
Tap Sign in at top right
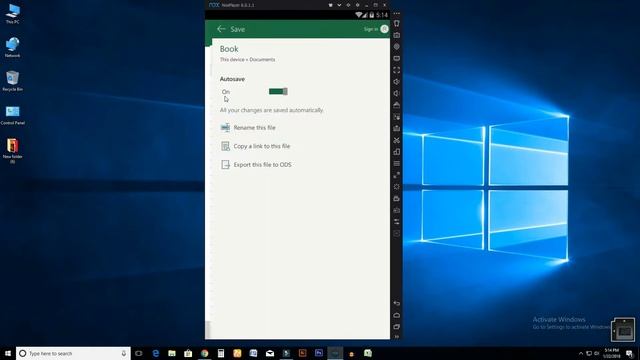tap(371, 29)
